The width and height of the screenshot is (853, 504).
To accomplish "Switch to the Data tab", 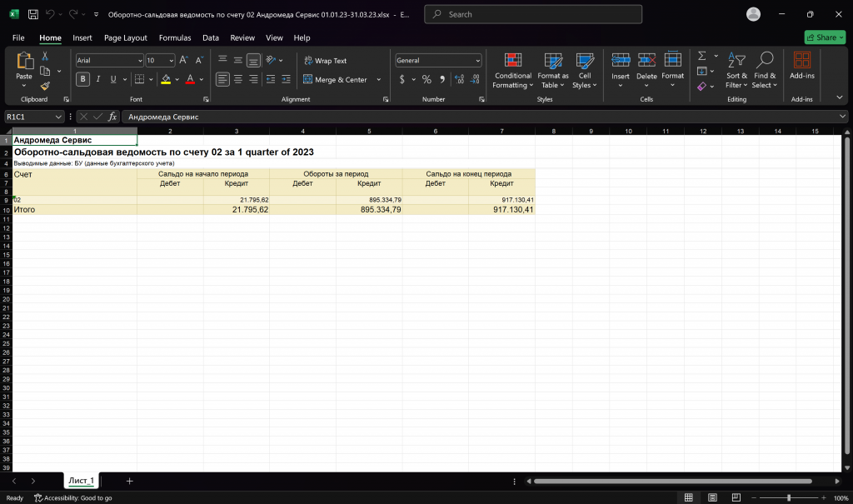I will 211,37.
